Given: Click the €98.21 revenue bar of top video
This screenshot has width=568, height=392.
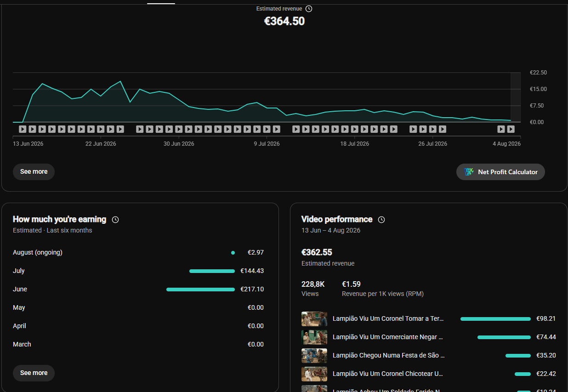Looking at the screenshot, I should 495,319.
